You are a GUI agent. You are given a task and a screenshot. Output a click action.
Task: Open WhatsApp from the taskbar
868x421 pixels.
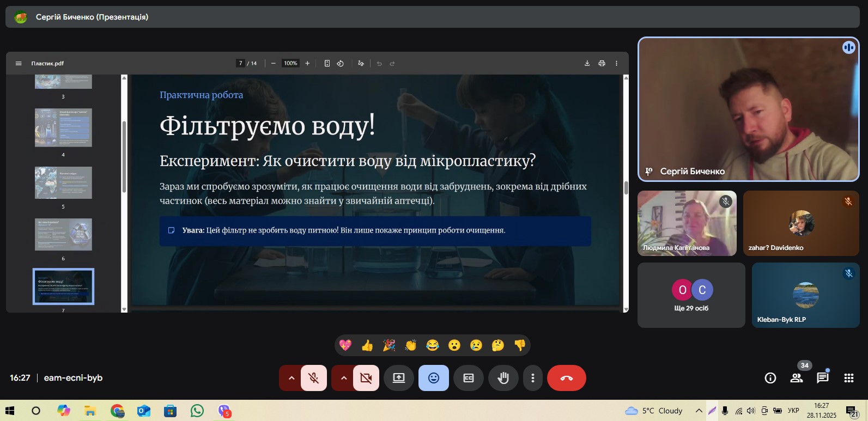(197, 411)
